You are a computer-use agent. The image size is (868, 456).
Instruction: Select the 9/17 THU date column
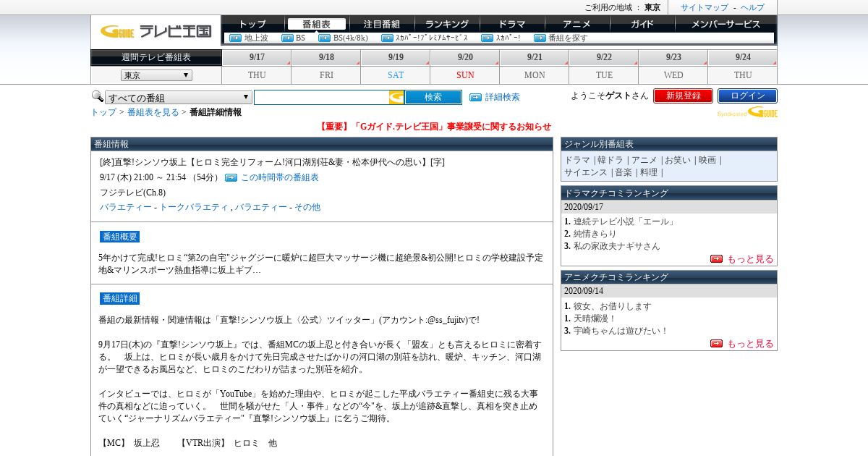tap(257, 67)
